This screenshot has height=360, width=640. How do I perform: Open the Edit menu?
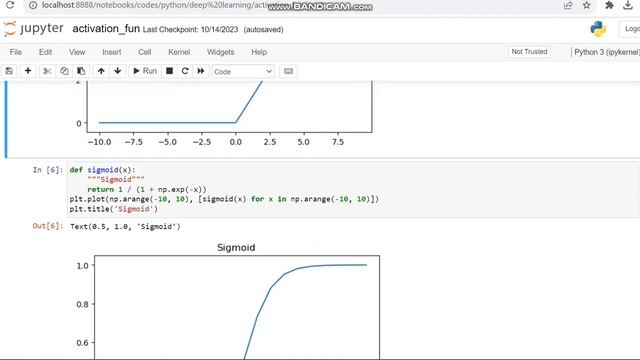45,52
